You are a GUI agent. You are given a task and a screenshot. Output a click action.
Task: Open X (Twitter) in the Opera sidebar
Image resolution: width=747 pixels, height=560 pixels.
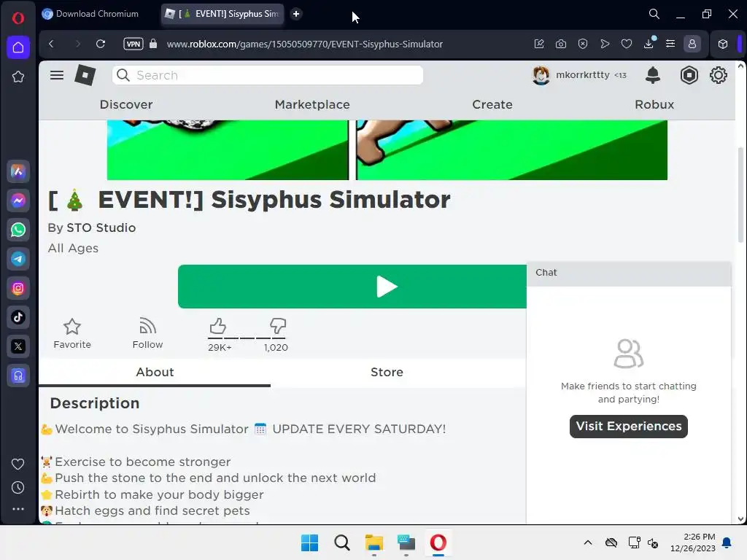18,346
